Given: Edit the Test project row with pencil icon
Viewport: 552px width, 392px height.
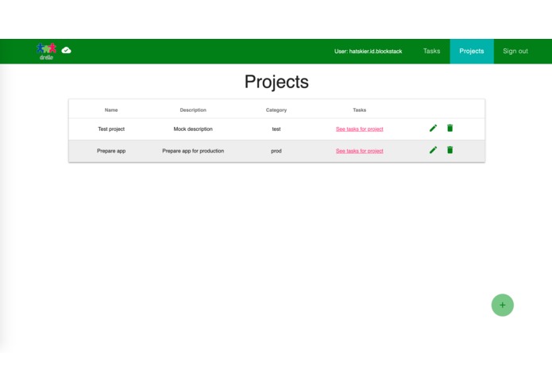Looking at the screenshot, I should (433, 129).
